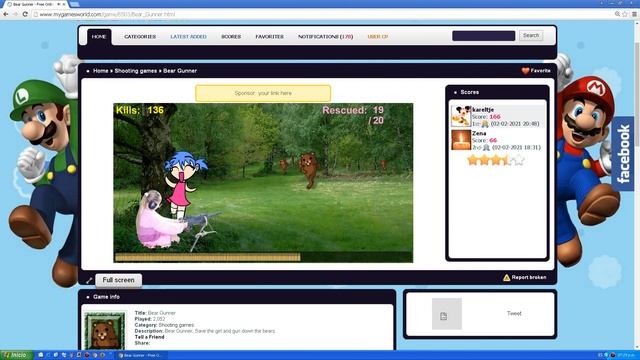Screen dimensions: 640x360
Task: Click the Full screen button
Action: click(118, 280)
